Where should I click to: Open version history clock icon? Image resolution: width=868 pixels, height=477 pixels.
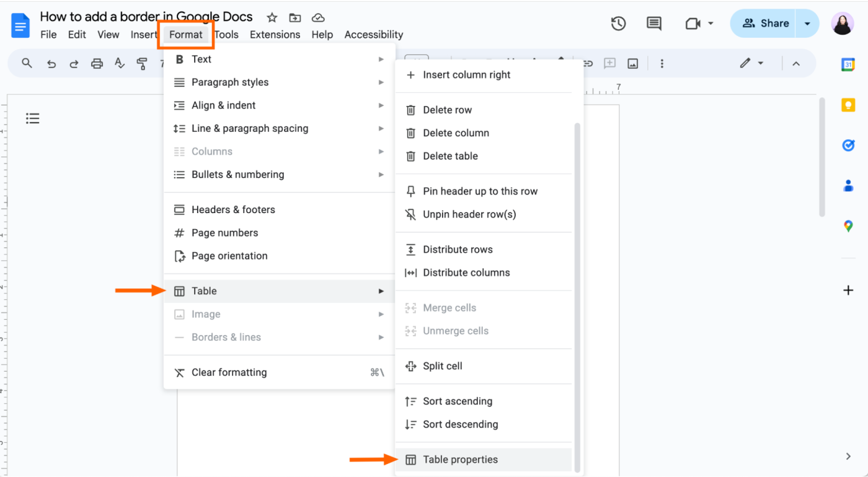coord(618,24)
